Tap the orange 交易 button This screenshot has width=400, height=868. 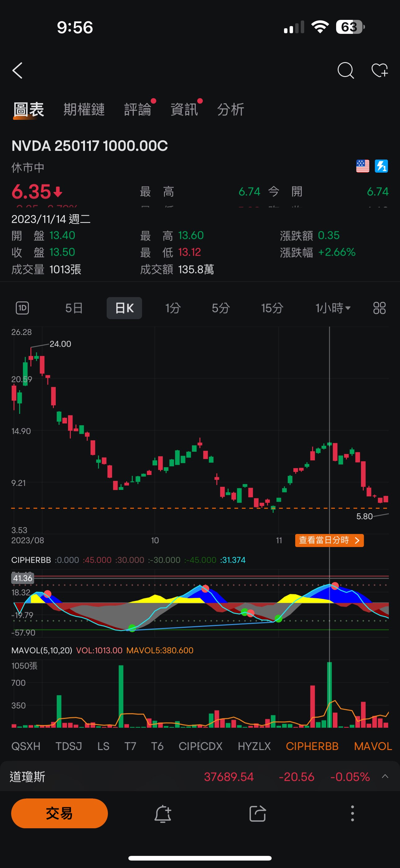coord(59,813)
